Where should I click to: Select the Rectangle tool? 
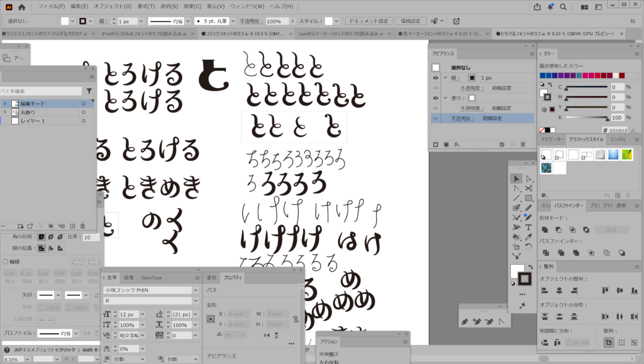pos(528,198)
